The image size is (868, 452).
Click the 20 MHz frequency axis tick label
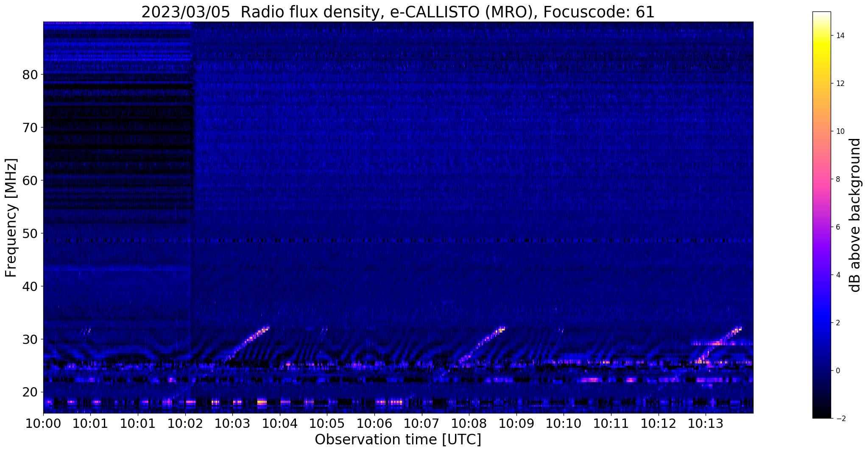(30, 392)
